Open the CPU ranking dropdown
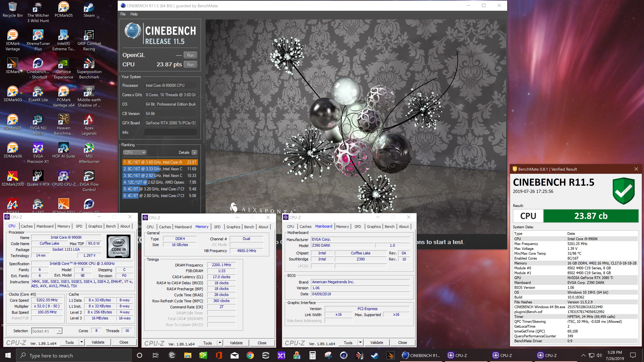 [135, 152]
